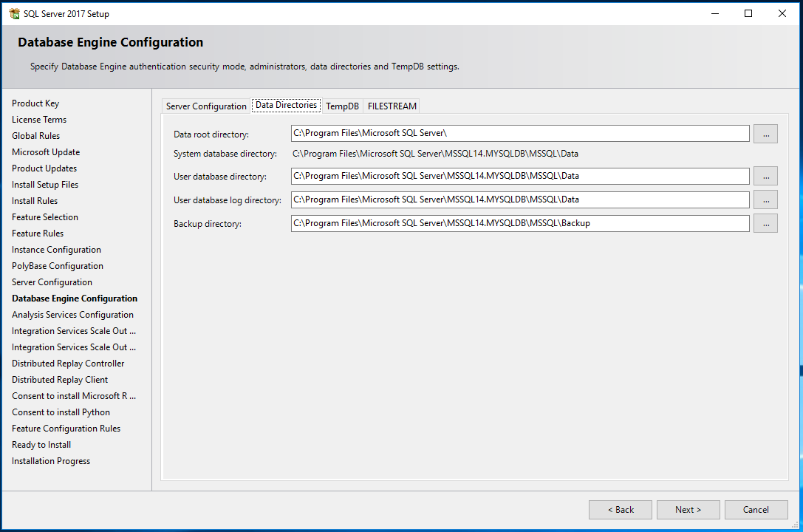
Task: Browse for the Backup directory
Action: click(765, 223)
